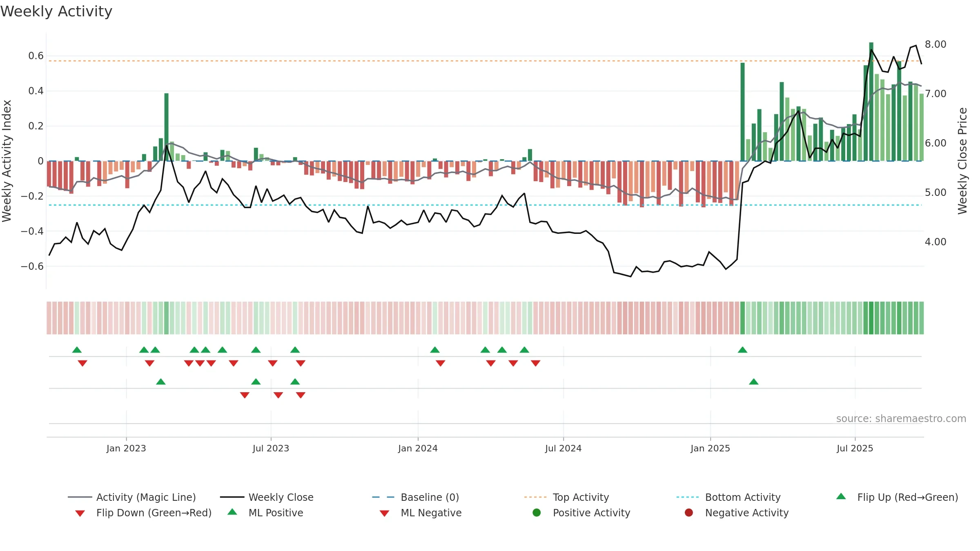Toggle Baseline (0) legend entry
This screenshot has height=551, width=980.
pos(416,497)
